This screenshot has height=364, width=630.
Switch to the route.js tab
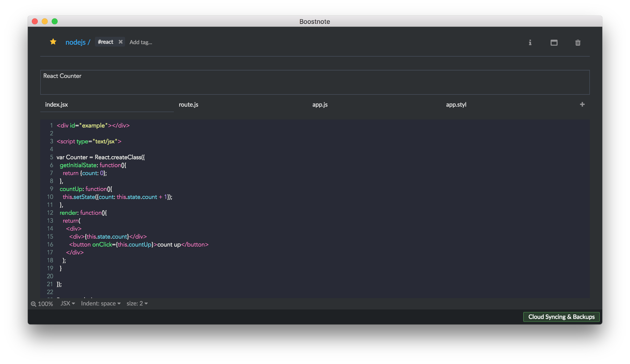241,105
